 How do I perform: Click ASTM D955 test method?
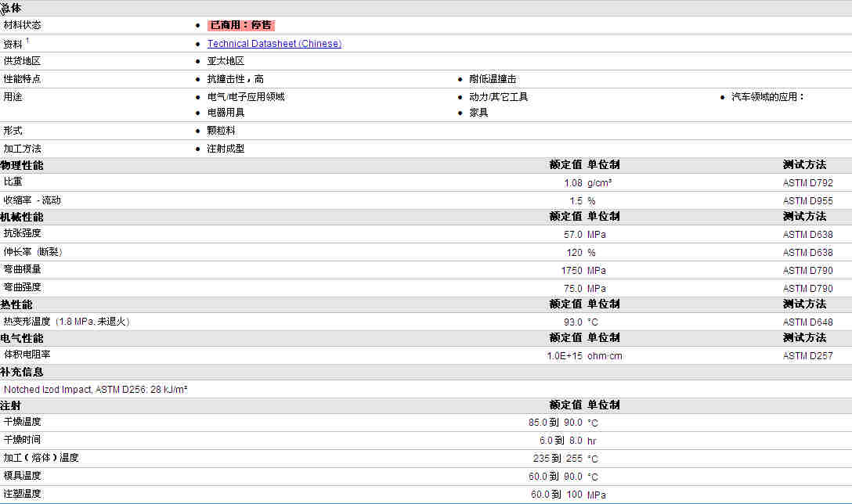point(807,201)
